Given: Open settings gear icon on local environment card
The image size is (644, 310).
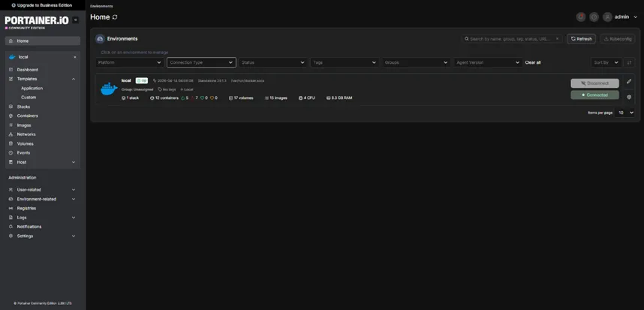Looking at the screenshot, I should point(629,98).
